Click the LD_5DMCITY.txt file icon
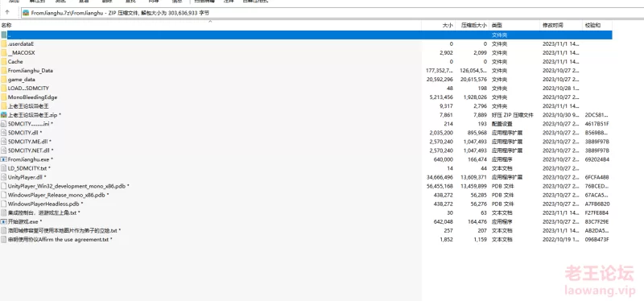Screen dimensions: 644x301 point(4,168)
